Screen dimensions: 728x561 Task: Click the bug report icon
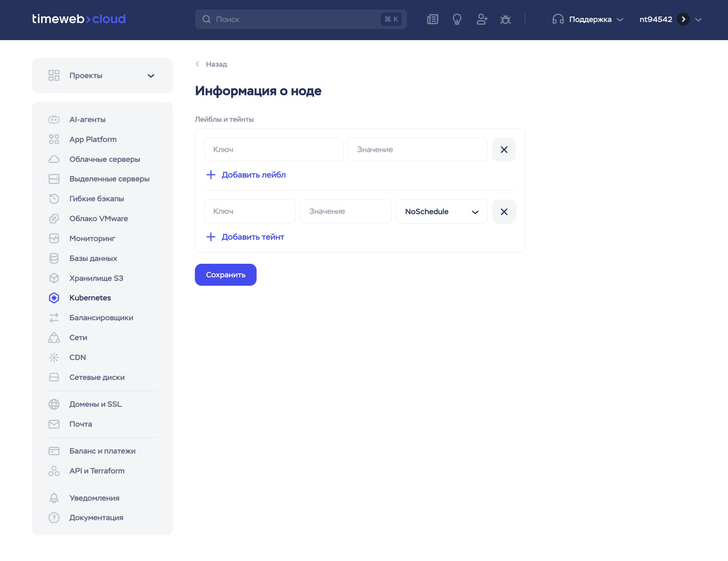tap(505, 19)
